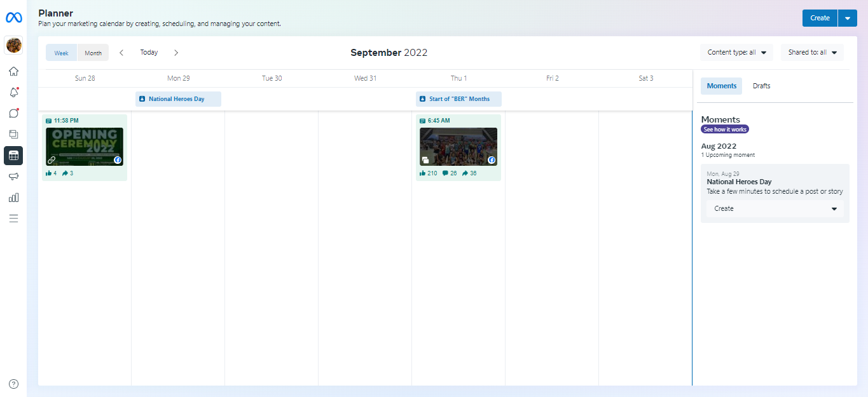Click the link icon on Opening Ceremony post
Viewport: 868px width, 397px height.
[52, 160]
